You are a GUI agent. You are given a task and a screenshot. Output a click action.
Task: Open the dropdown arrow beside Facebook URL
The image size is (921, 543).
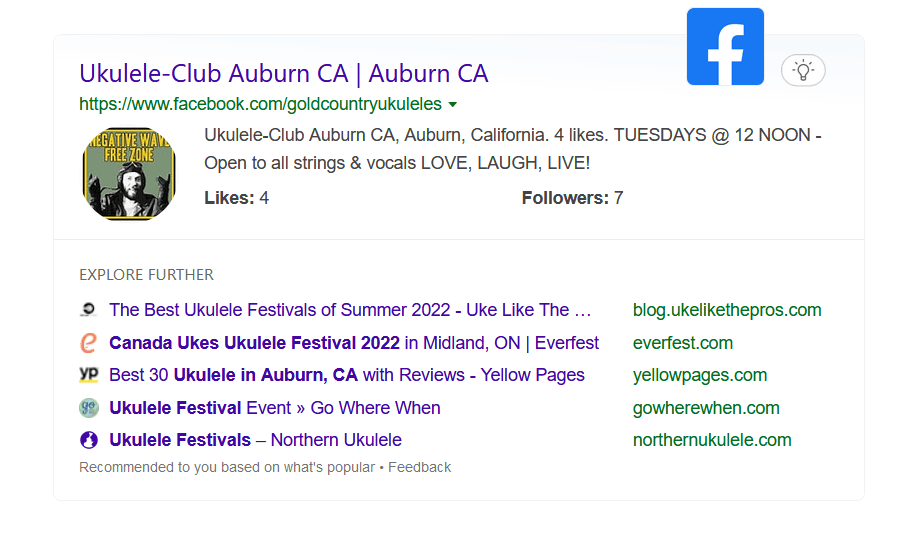click(453, 104)
